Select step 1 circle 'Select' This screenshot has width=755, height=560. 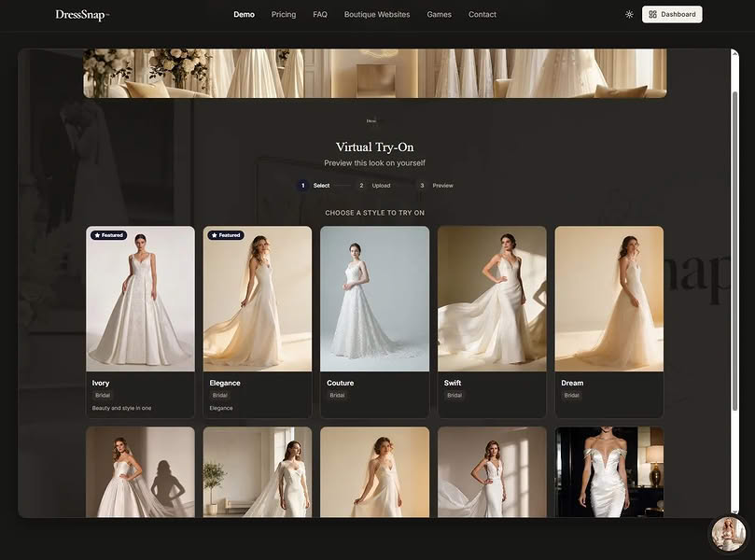point(302,186)
